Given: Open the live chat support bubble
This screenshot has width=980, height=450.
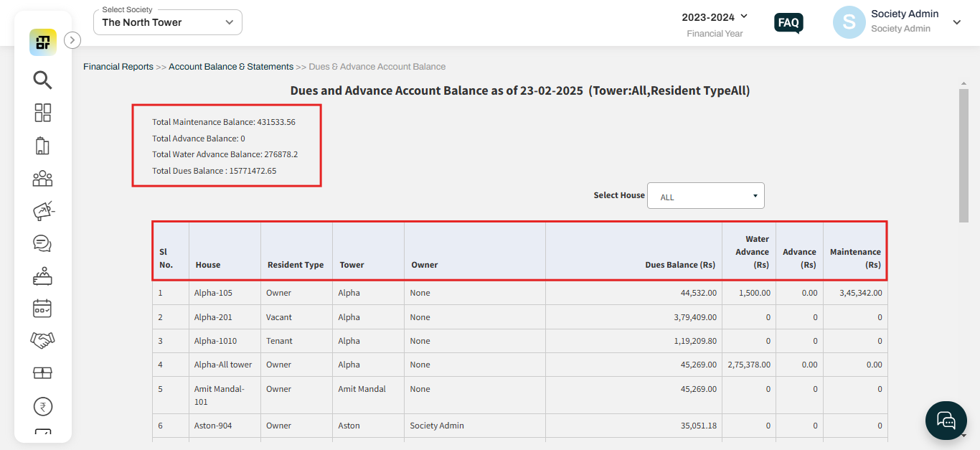Looking at the screenshot, I should 946,421.
